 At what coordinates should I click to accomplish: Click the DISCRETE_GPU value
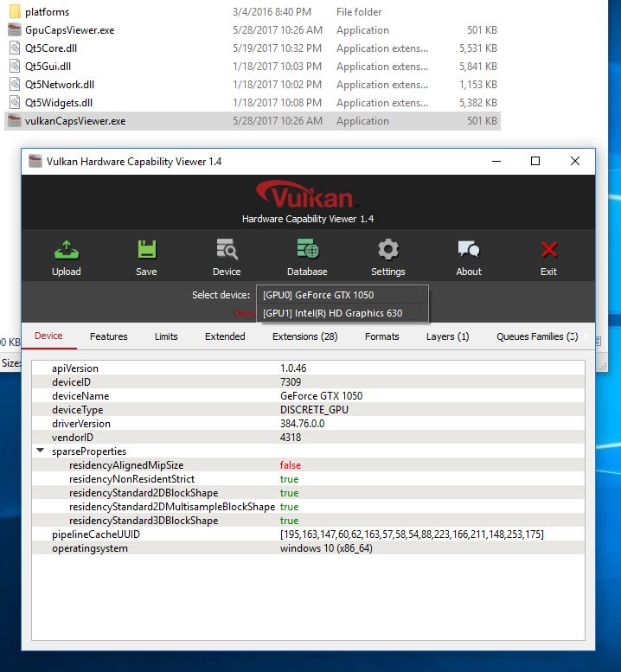pyautogui.click(x=314, y=410)
